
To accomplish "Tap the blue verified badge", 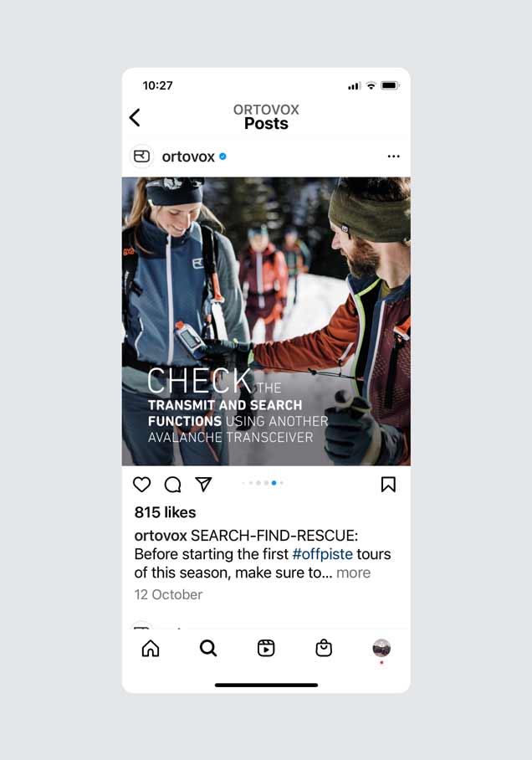I will point(223,157).
